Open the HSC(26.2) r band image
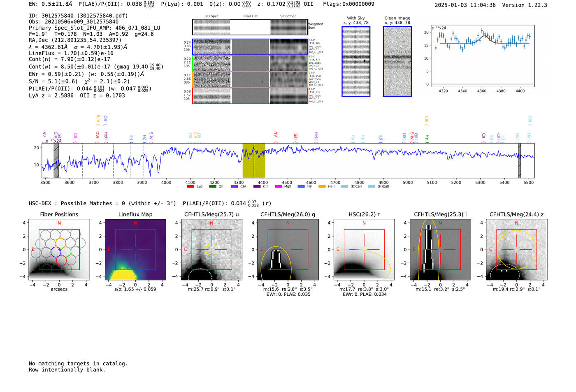Image resolution: width=576 pixels, height=392 pixels. coord(364,250)
